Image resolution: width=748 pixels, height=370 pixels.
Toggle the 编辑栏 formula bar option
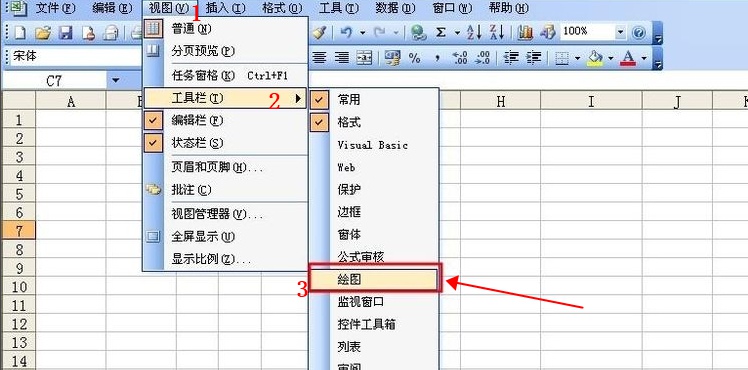tap(225, 121)
